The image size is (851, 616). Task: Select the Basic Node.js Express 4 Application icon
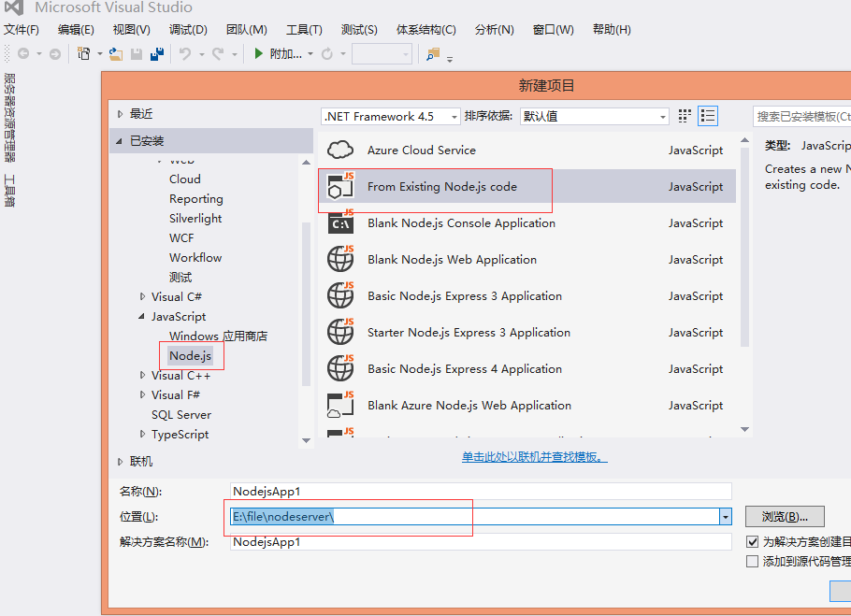(340, 367)
